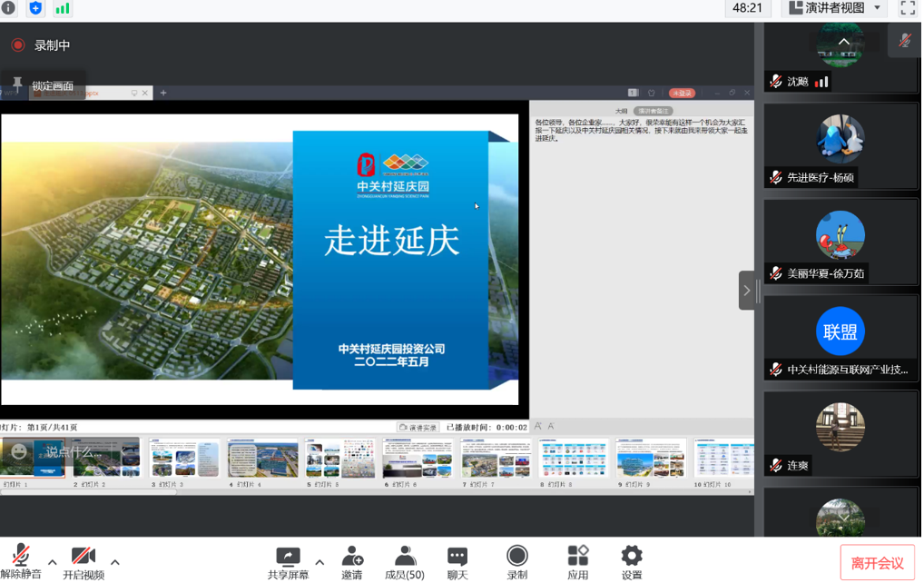
Task: Expand audio options arrow beside 解除静音
Action: pyautogui.click(x=52, y=562)
